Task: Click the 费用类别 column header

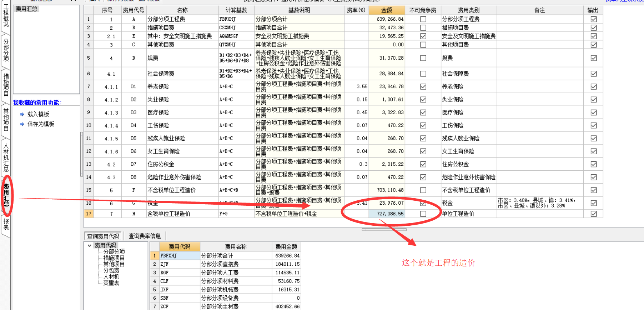Action: (x=469, y=10)
